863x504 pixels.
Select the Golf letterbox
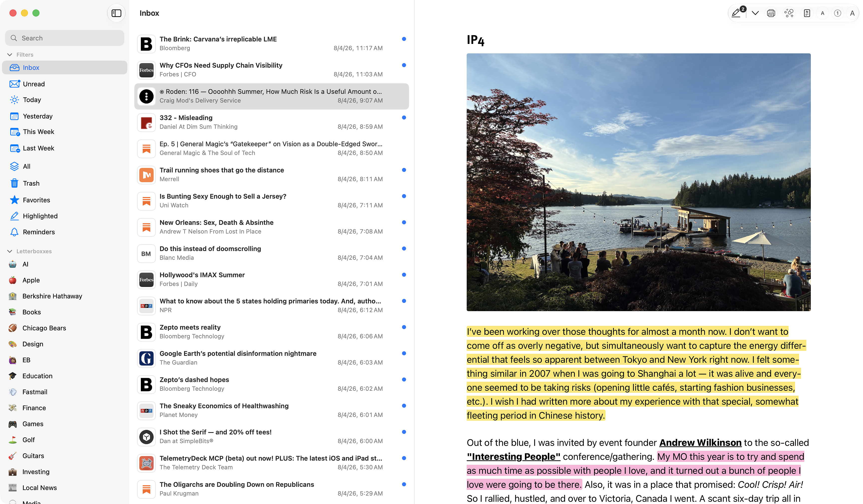[x=64, y=440]
